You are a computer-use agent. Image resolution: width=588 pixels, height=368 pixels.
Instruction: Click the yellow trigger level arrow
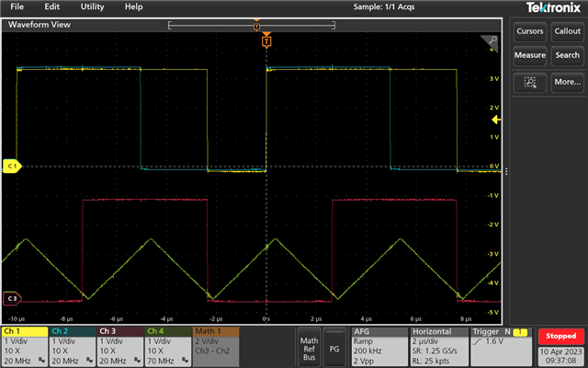click(495, 120)
